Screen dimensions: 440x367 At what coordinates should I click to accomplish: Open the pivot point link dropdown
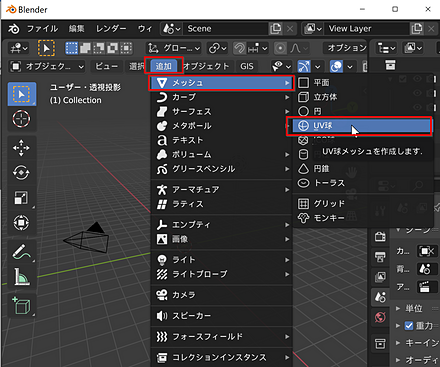tap(218, 48)
